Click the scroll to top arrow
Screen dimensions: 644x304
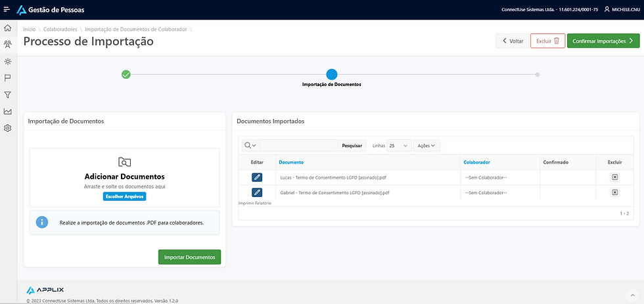[632, 295]
